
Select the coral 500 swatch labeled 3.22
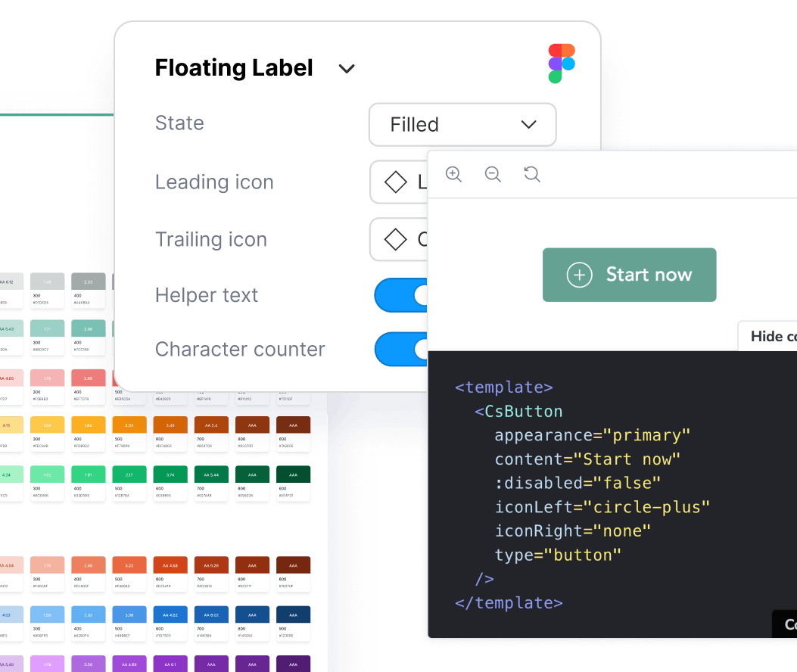(129, 565)
